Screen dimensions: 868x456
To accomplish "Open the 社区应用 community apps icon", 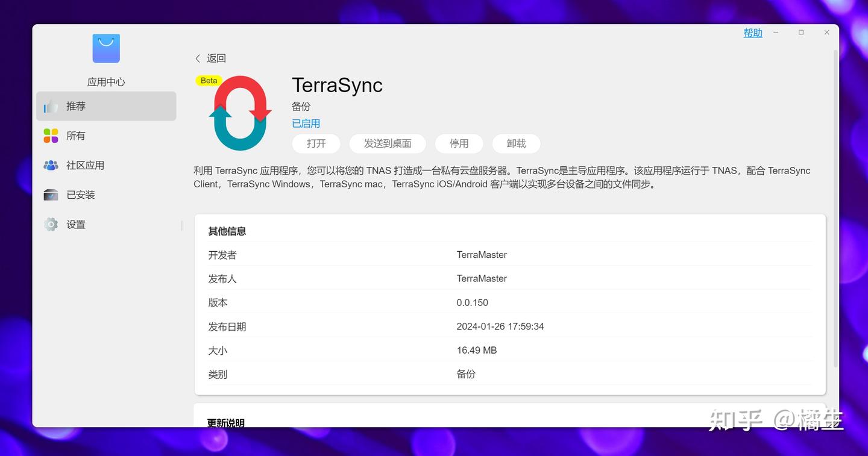I will pyautogui.click(x=51, y=165).
